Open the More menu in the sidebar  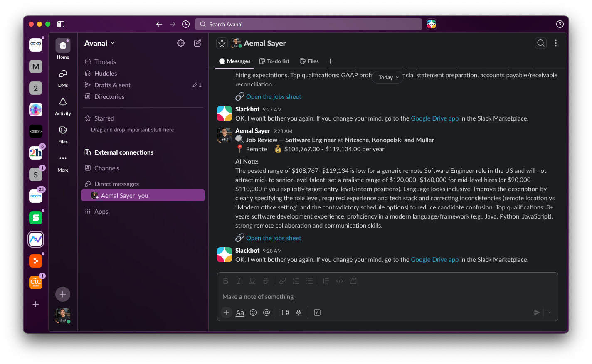(x=63, y=163)
